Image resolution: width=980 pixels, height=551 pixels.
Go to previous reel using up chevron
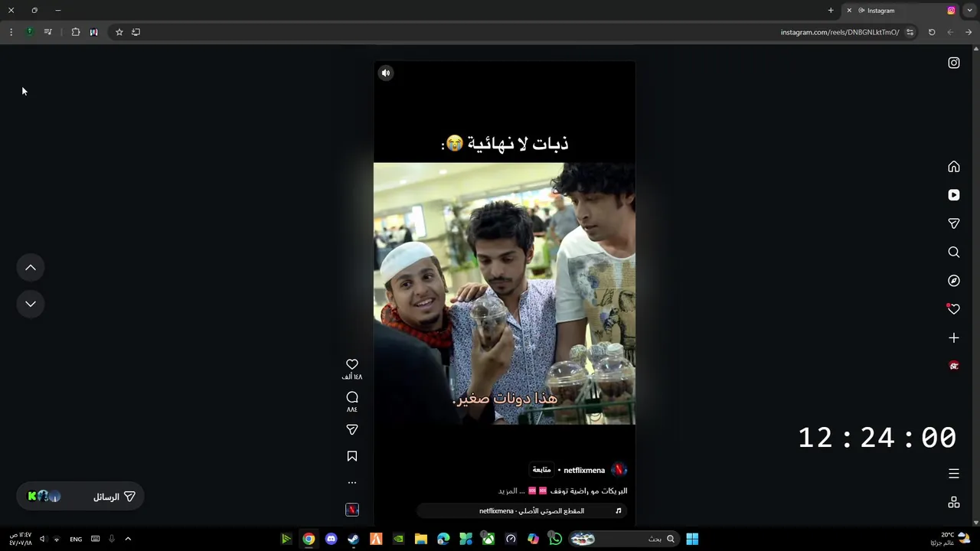pyautogui.click(x=31, y=268)
